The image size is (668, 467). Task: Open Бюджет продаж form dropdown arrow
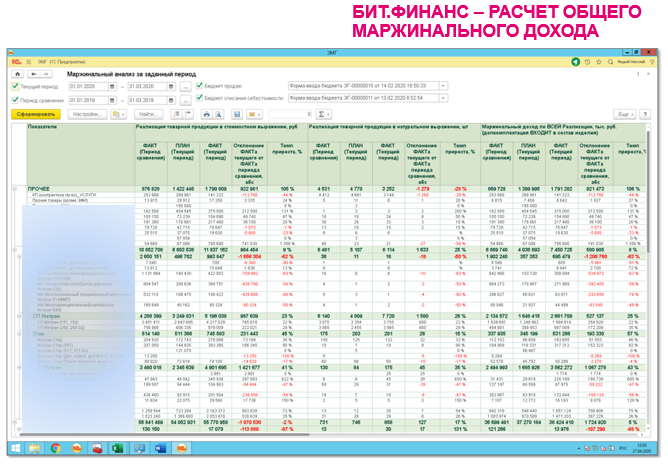pos(443,86)
